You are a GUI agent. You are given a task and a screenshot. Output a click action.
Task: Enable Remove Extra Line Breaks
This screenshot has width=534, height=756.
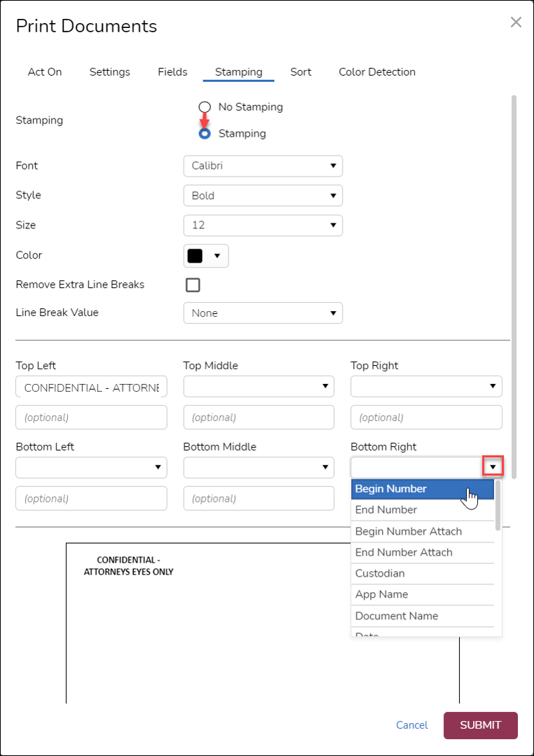(193, 284)
